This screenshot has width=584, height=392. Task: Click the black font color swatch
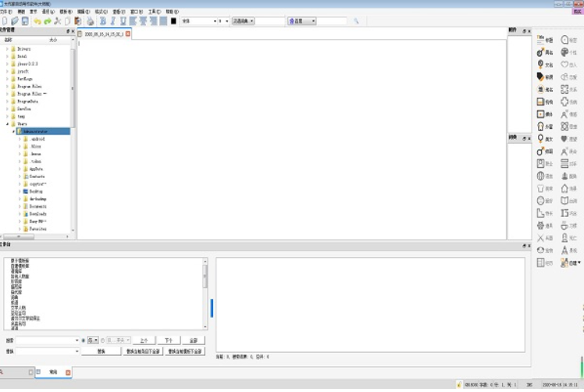[173, 21]
